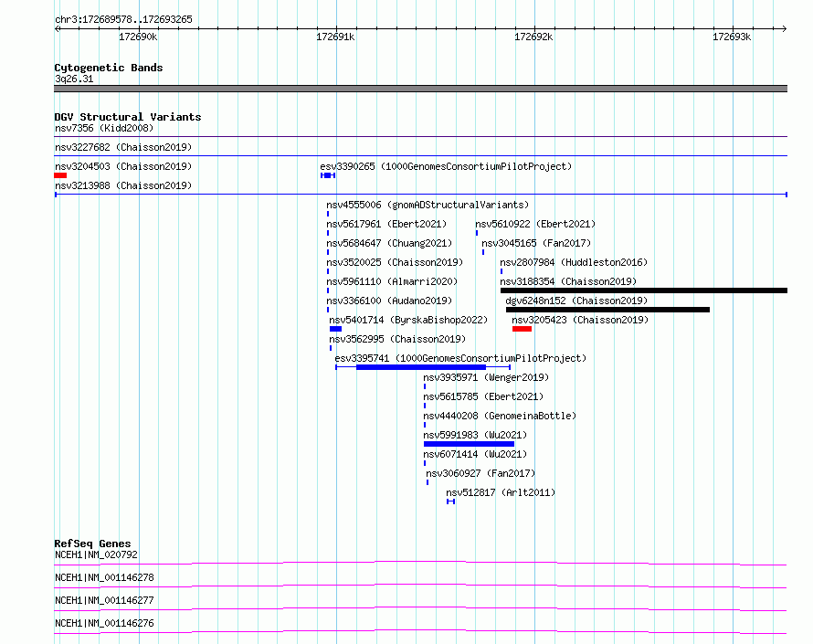Click nsv3205423 (Chaisson2019) label
The width and height of the screenshot is (813, 644).
point(580,320)
